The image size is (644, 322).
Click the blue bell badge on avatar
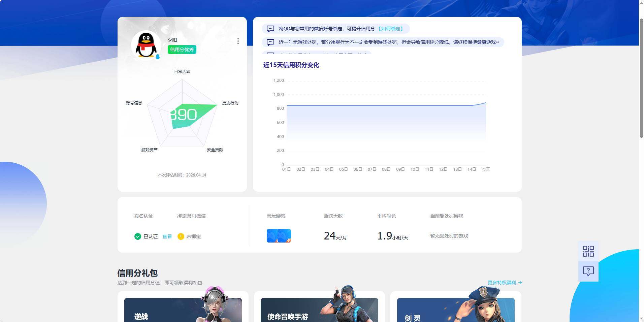pyautogui.click(x=158, y=57)
